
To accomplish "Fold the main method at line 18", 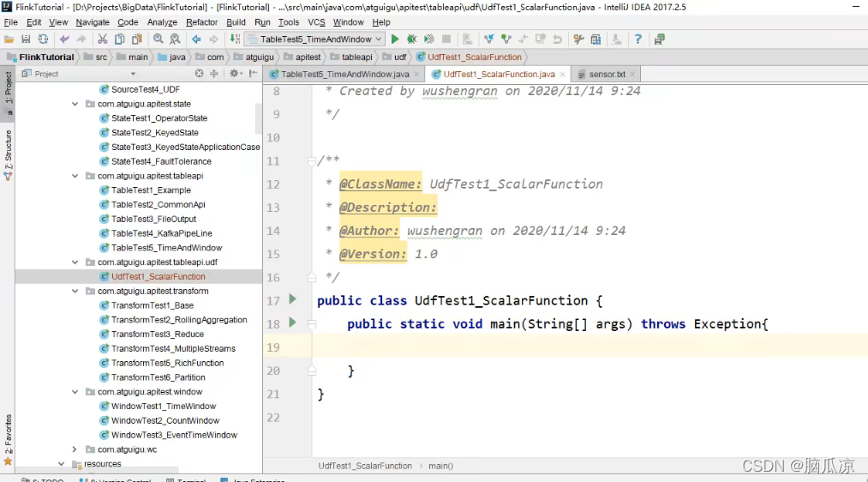I will pyautogui.click(x=312, y=324).
